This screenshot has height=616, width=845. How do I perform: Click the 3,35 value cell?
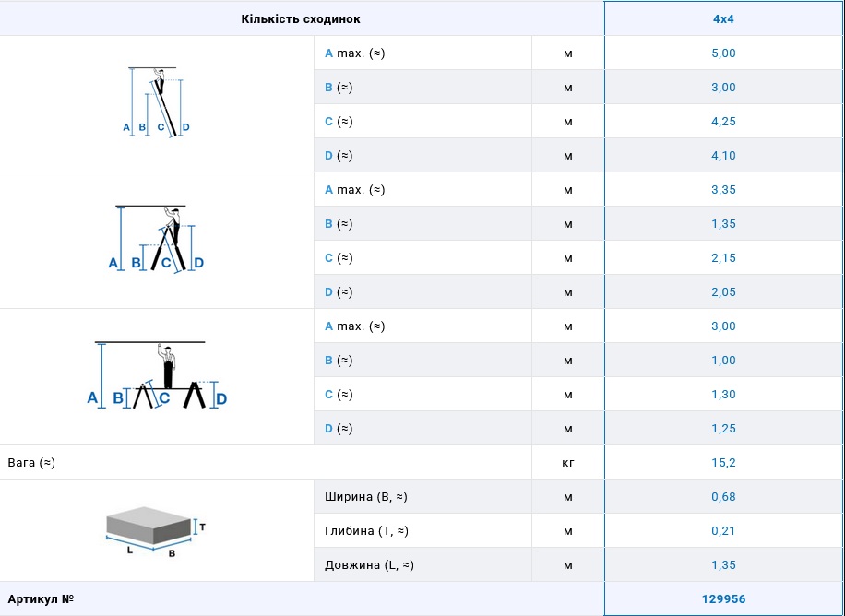tap(723, 190)
